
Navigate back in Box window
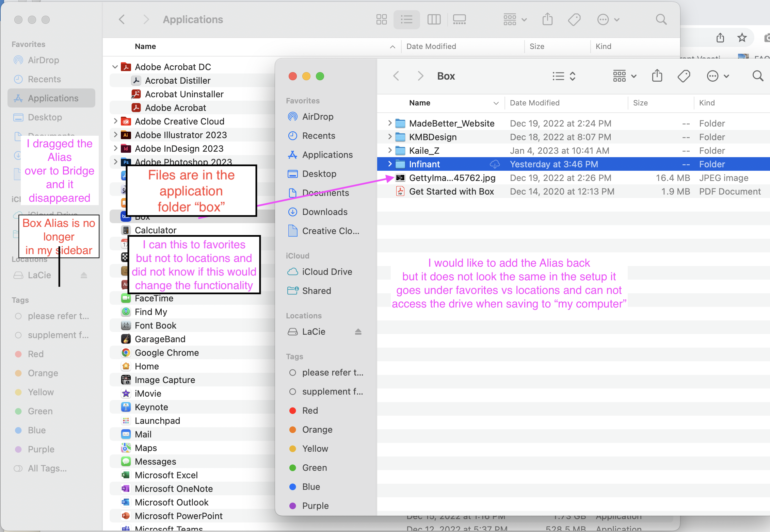(x=397, y=76)
